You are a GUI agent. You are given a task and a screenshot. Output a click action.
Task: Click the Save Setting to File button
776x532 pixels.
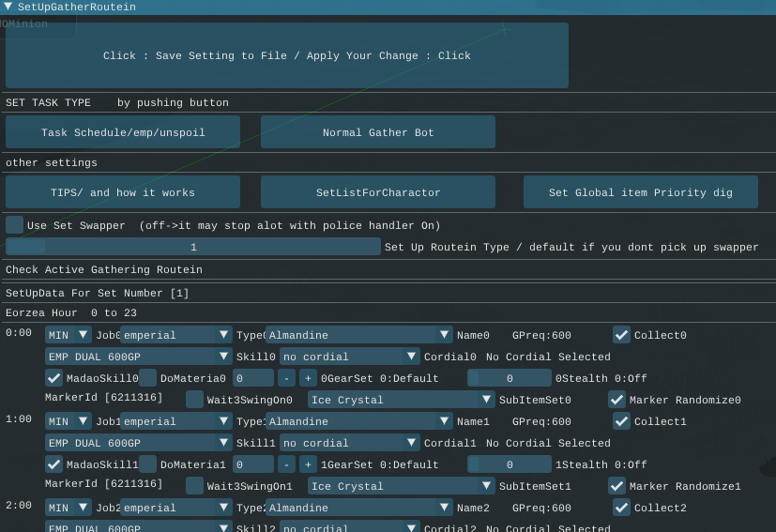click(287, 55)
